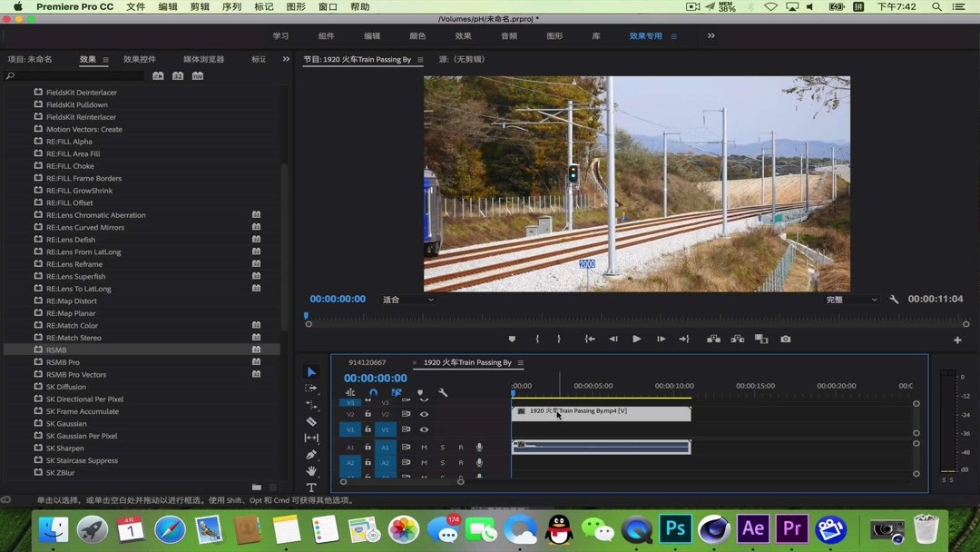Select the Hand tool
980x552 pixels.
(311, 471)
